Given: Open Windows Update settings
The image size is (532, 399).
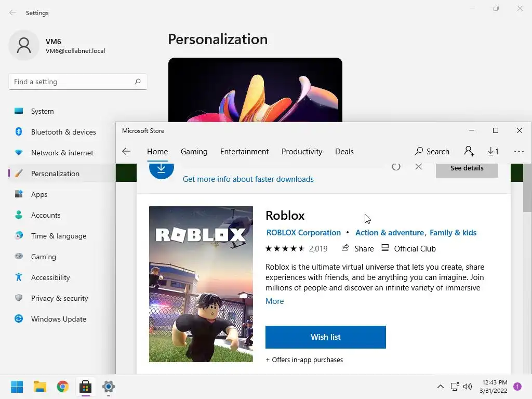Looking at the screenshot, I should tap(61, 319).
